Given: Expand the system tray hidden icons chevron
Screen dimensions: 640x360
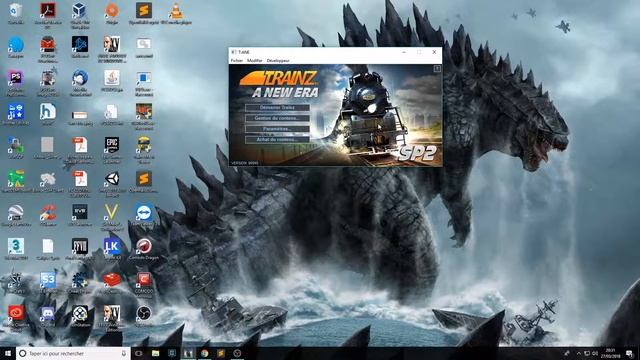Looking at the screenshot, I should pos(578,353).
